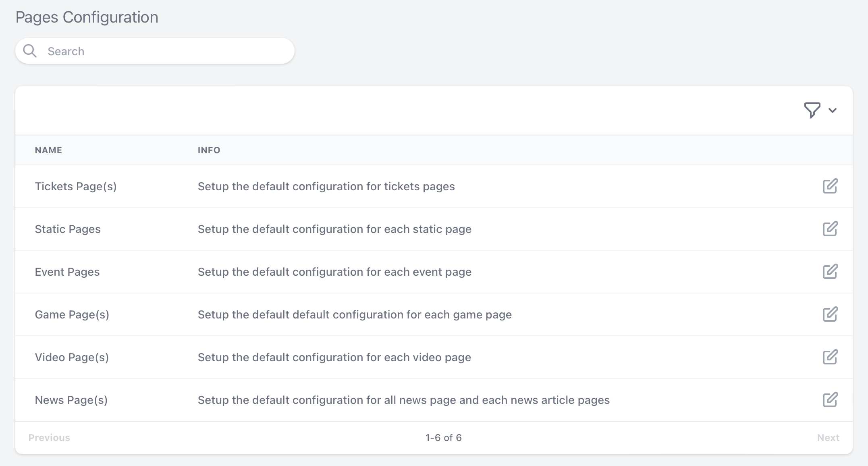Expand the filter dropdown chevron

833,110
